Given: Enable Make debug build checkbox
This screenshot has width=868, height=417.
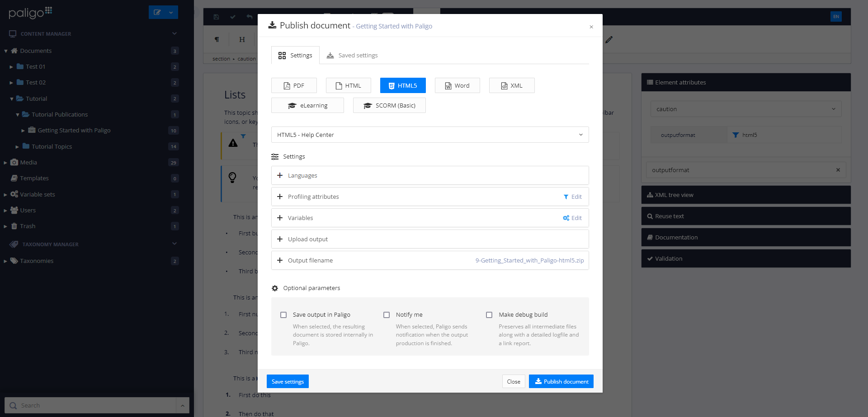Looking at the screenshot, I should pyautogui.click(x=489, y=315).
